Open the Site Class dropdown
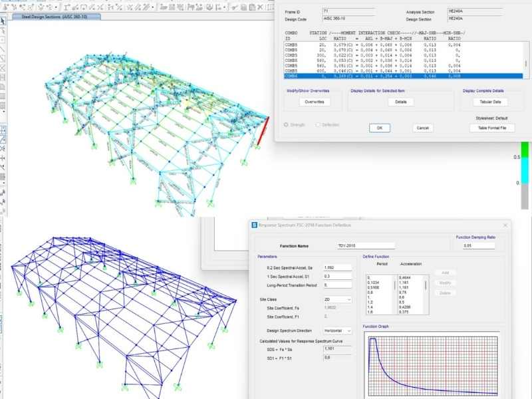 click(x=338, y=299)
